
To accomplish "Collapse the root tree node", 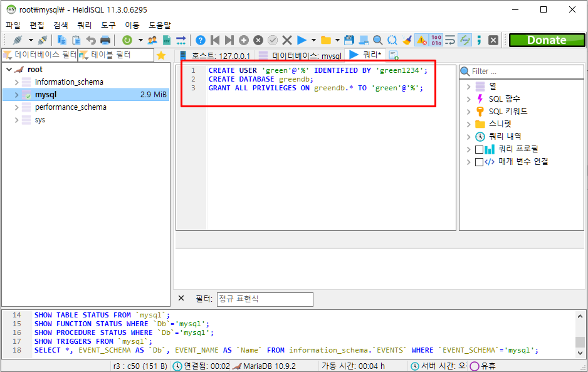I will pos(9,70).
